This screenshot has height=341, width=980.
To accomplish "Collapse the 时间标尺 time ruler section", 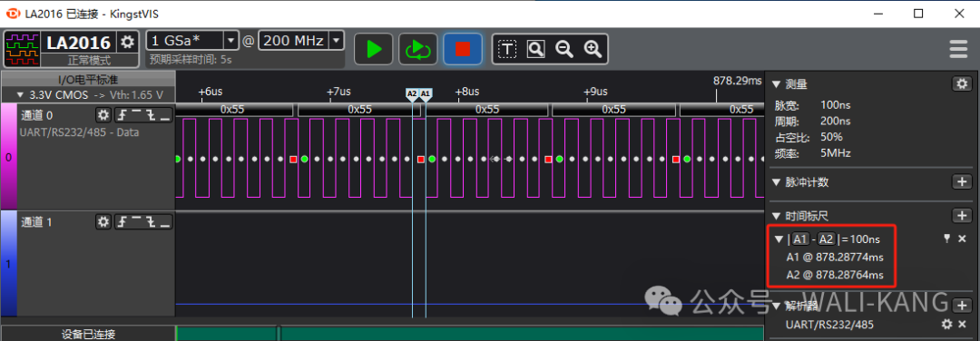I will coord(777,216).
